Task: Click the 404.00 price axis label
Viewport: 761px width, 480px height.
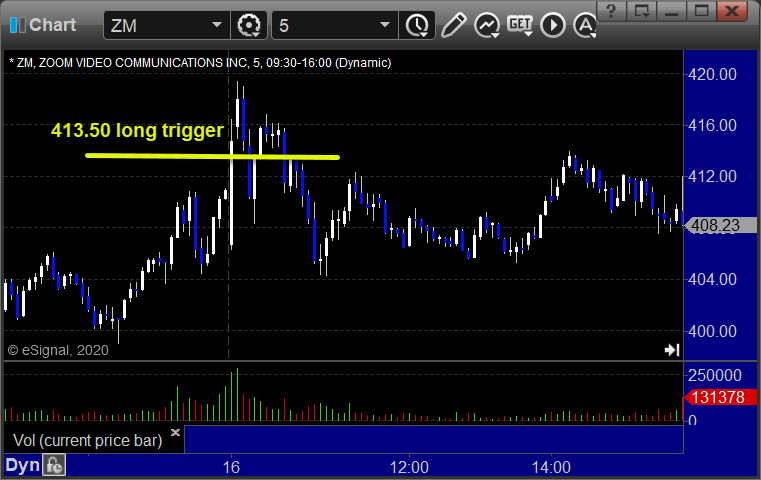Action: pos(712,279)
